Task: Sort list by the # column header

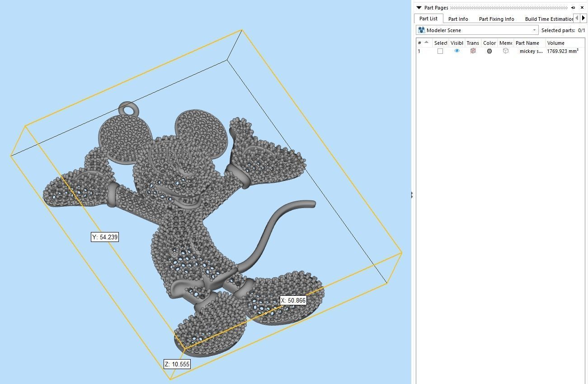Action: (424, 43)
